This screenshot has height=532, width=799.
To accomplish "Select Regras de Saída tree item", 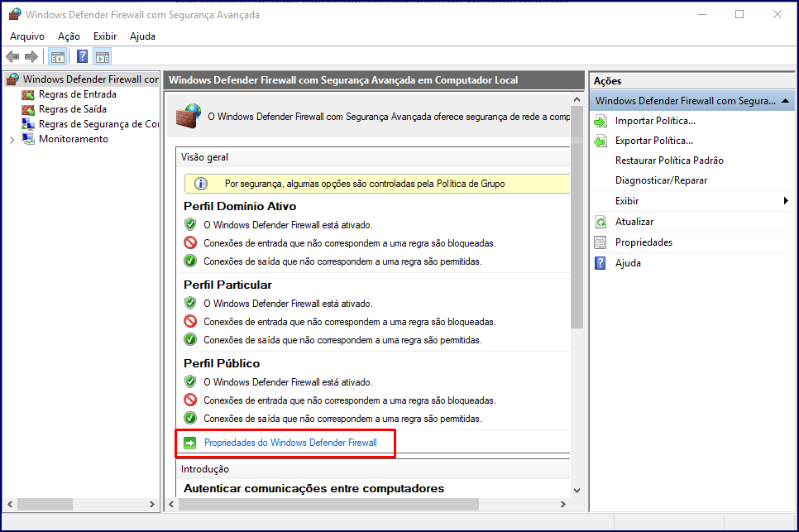I will coord(72,109).
